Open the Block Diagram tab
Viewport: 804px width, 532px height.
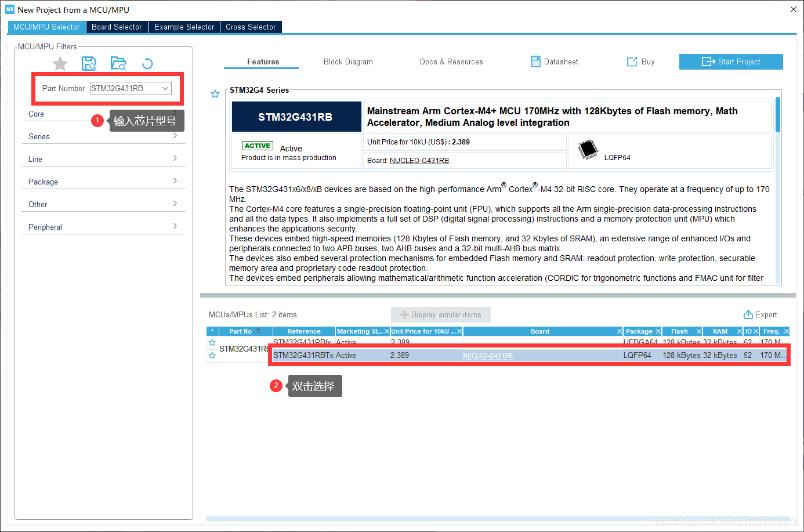(x=348, y=61)
